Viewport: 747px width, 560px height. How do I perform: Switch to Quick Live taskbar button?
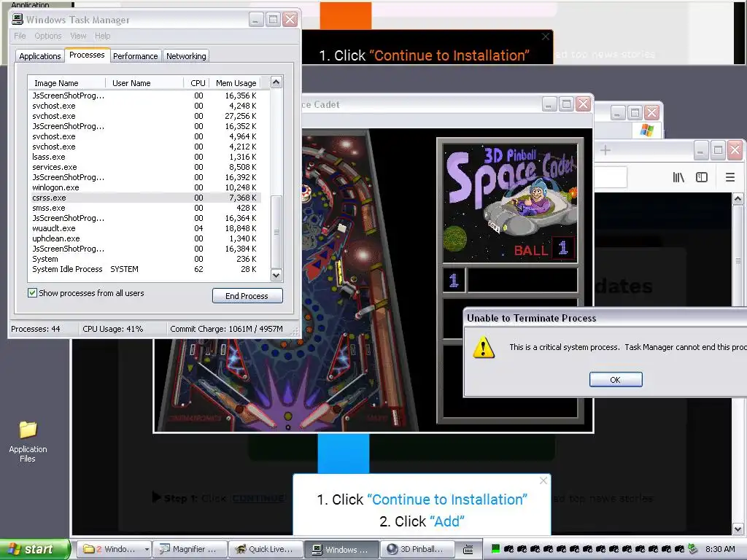click(x=266, y=549)
